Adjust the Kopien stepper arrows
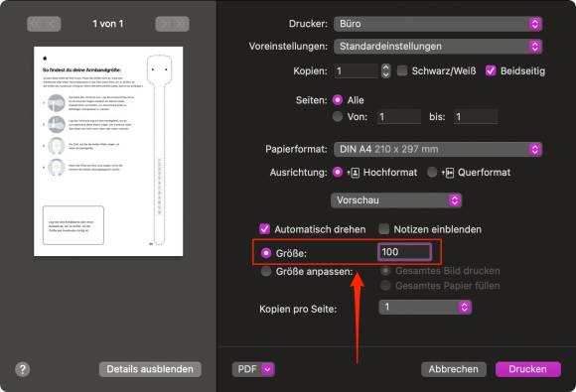 (x=385, y=70)
